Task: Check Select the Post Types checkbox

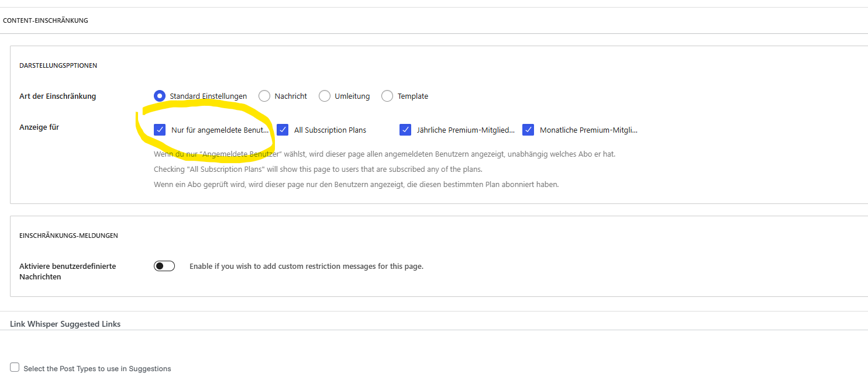Action: coord(15,367)
